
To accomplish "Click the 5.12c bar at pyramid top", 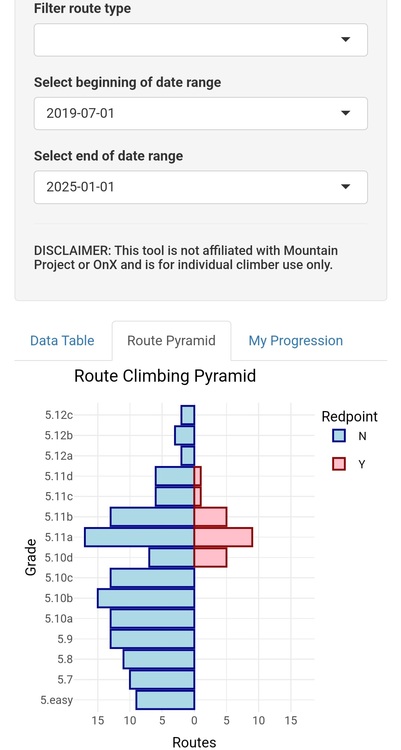I will 188,415.
